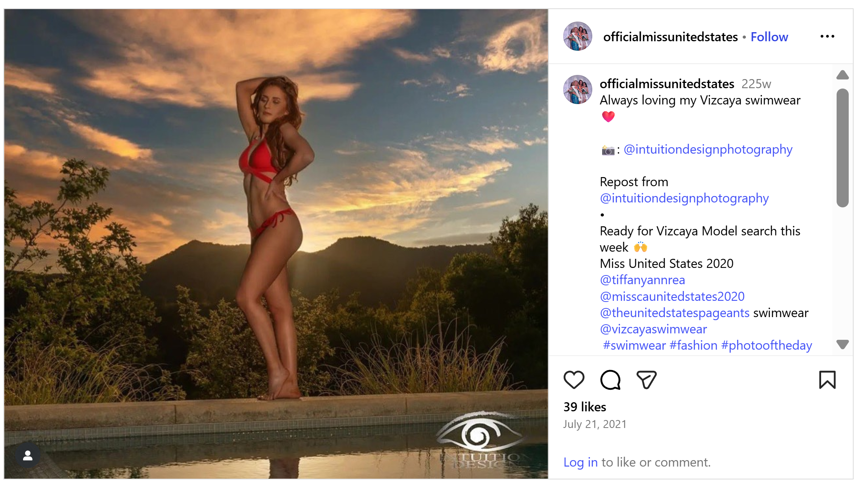
Task: Click the #swimwear hashtag
Action: coord(634,345)
